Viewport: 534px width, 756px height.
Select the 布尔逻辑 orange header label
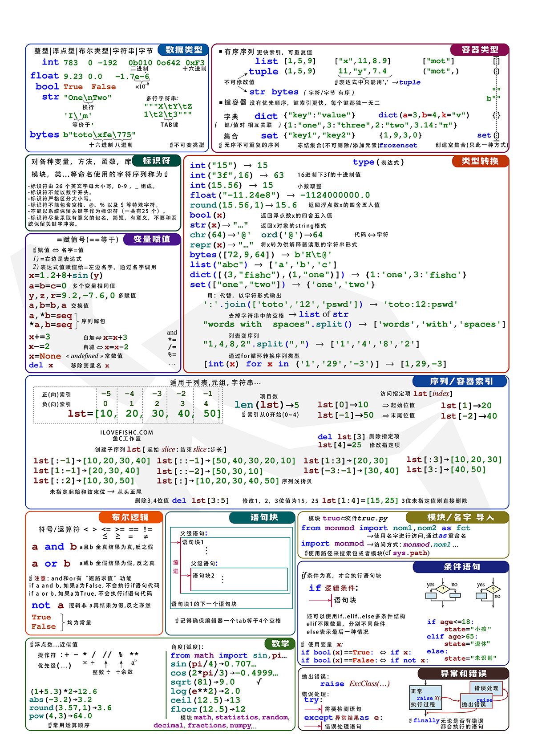click(x=130, y=517)
